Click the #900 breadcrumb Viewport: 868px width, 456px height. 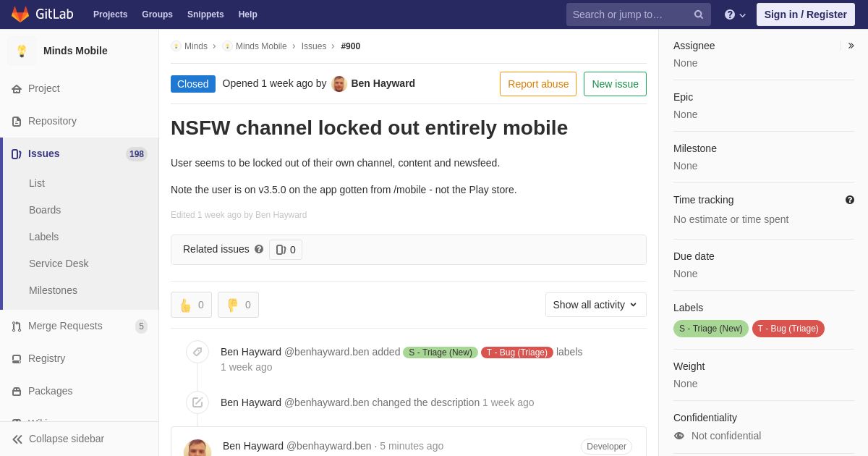[x=351, y=46]
